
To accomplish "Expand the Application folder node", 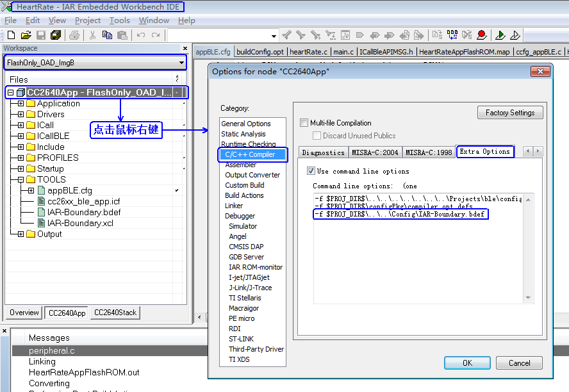I will (x=21, y=103).
